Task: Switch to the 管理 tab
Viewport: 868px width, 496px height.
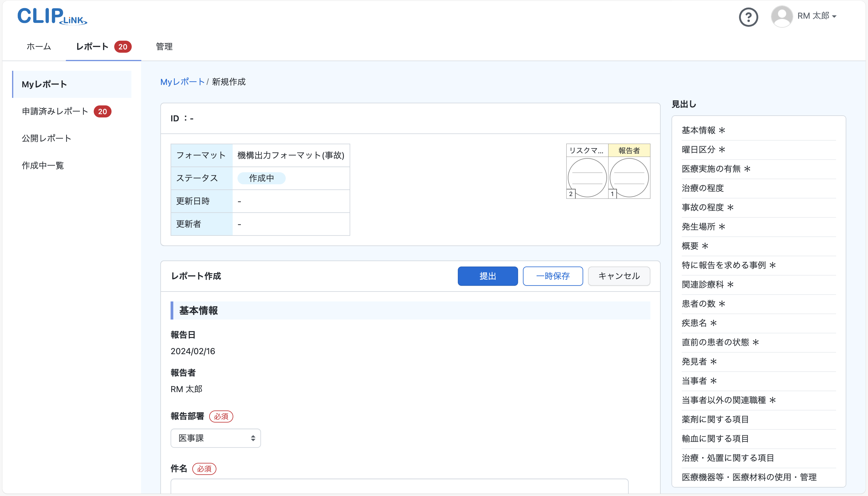Action: click(164, 47)
